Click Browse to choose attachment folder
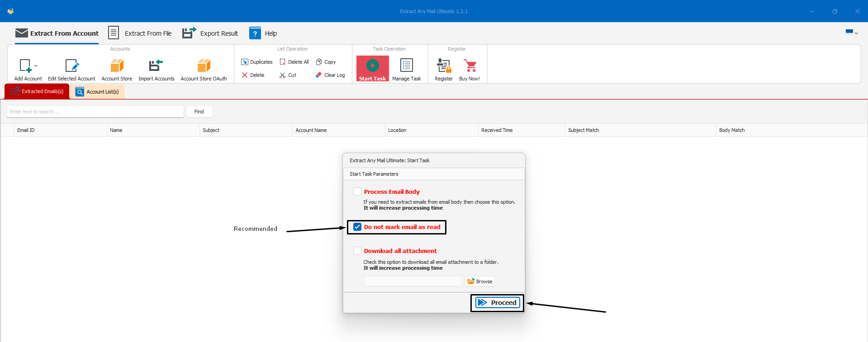This screenshot has height=342, width=868. tap(480, 281)
